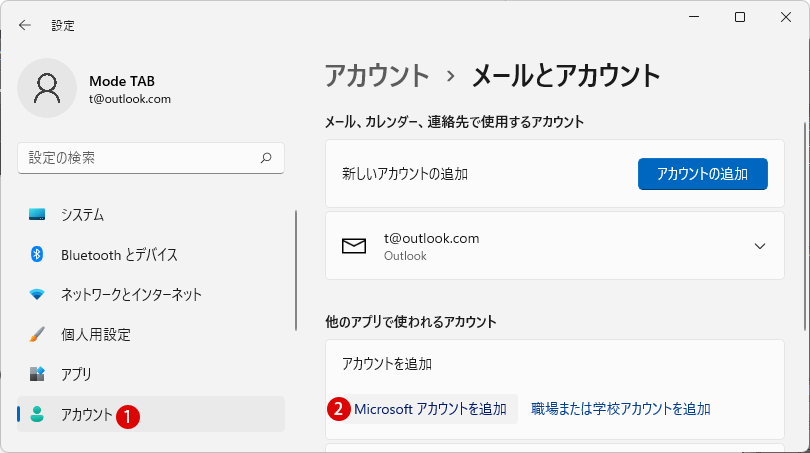Click the search magnifier icon
The image size is (810, 453).
pyautogui.click(x=266, y=158)
